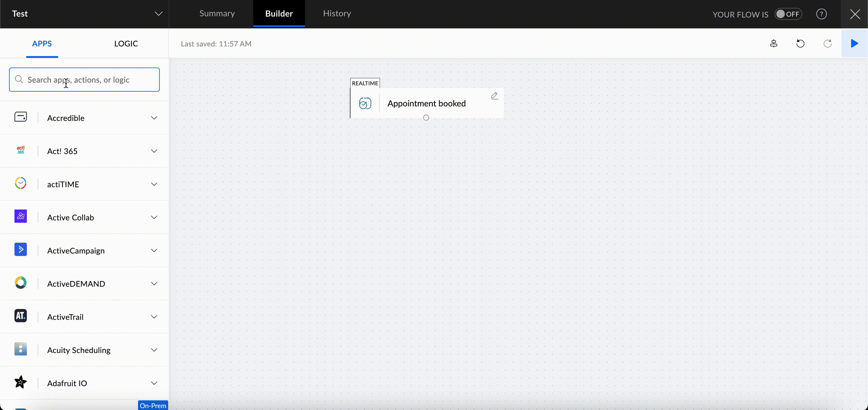Switch to the Summary tab
This screenshot has width=868, height=410.
click(x=217, y=14)
